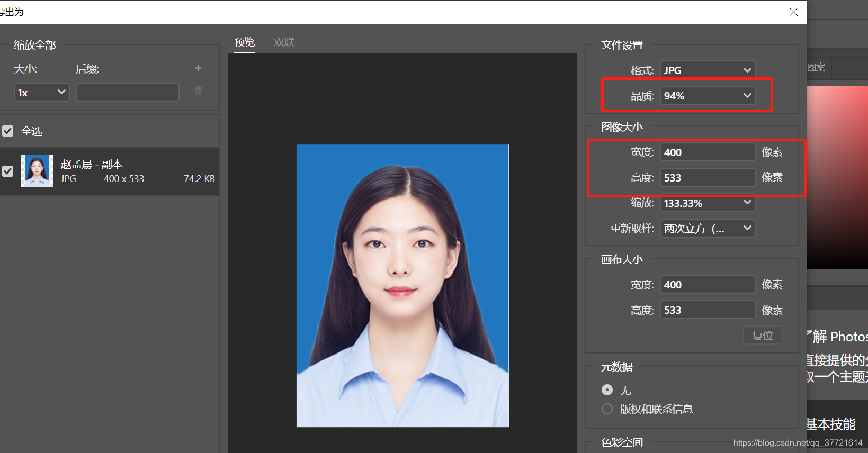Image resolution: width=868 pixels, height=453 pixels.
Task: Expand the 94% quality dropdown
Action: click(708, 96)
